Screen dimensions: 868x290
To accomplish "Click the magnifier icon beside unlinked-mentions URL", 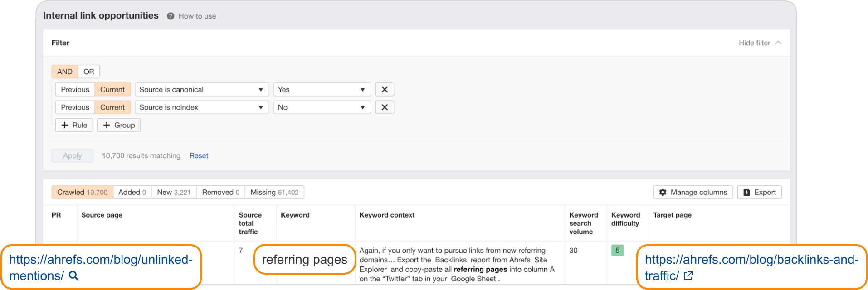I will point(73,275).
